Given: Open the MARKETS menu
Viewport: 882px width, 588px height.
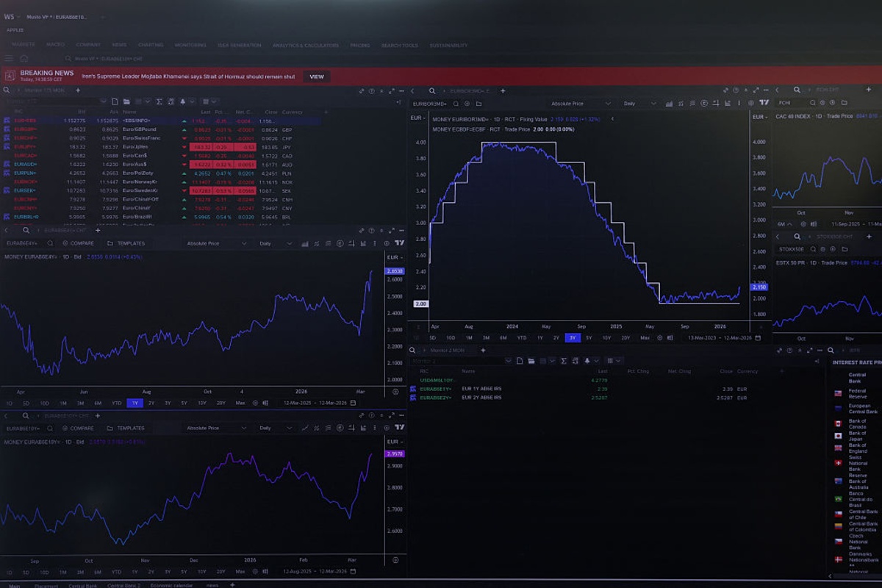Looking at the screenshot, I should pyautogui.click(x=23, y=45).
